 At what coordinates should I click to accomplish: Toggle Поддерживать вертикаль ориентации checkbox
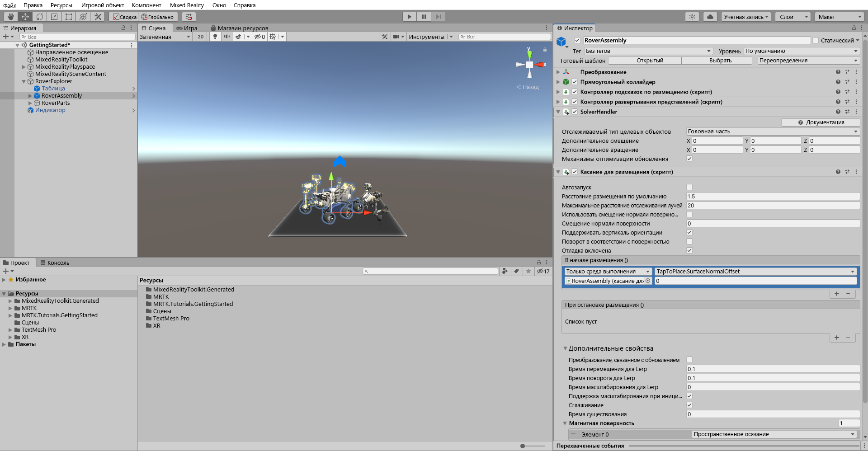(689, 232)
